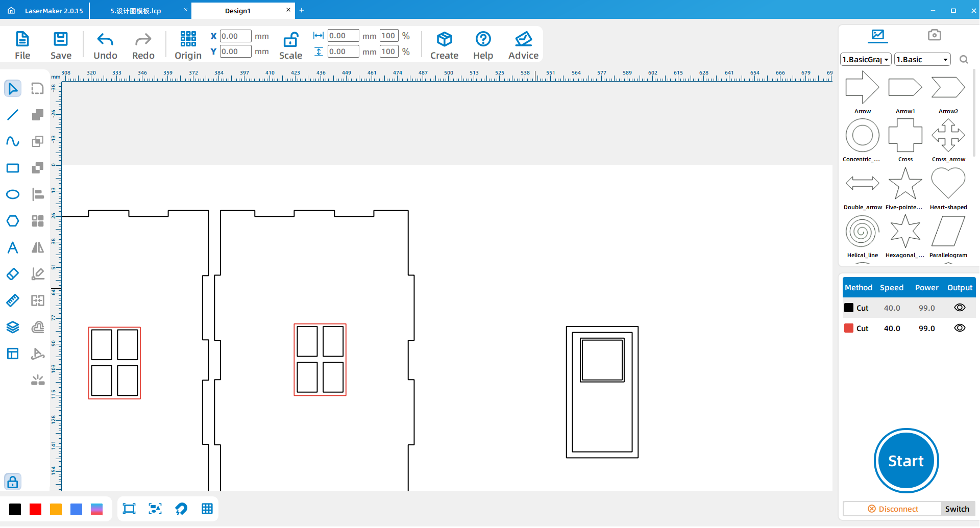Insert the Heart-shaped shape
Image resolution: width=980 pixels, height=528 pixels.
point(948,184)
